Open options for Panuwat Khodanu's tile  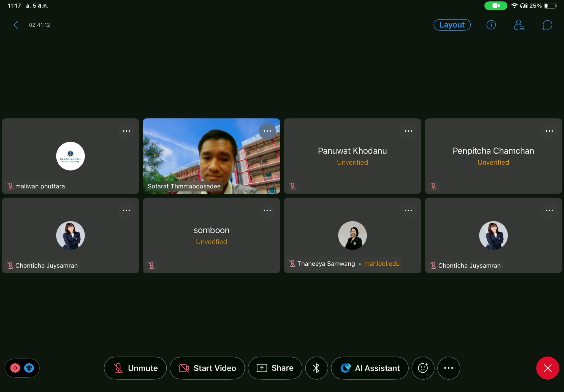click(408, 131)
